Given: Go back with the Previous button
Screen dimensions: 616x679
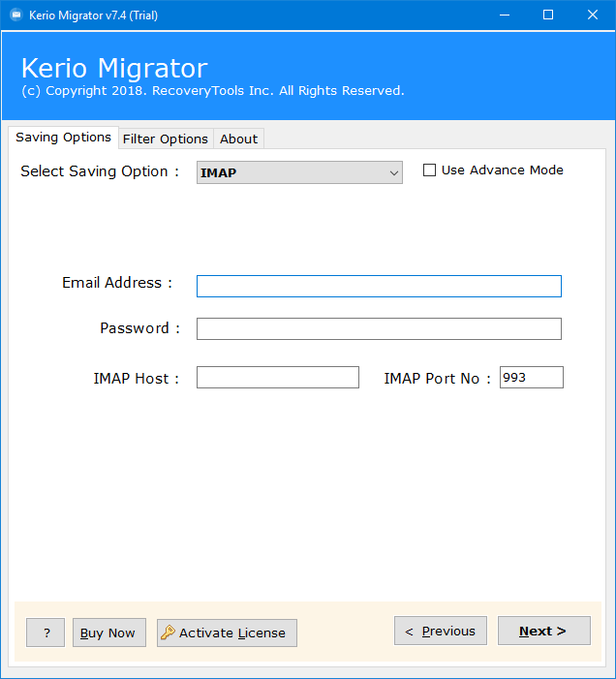Looking at the screenshot, I should 440,631.
